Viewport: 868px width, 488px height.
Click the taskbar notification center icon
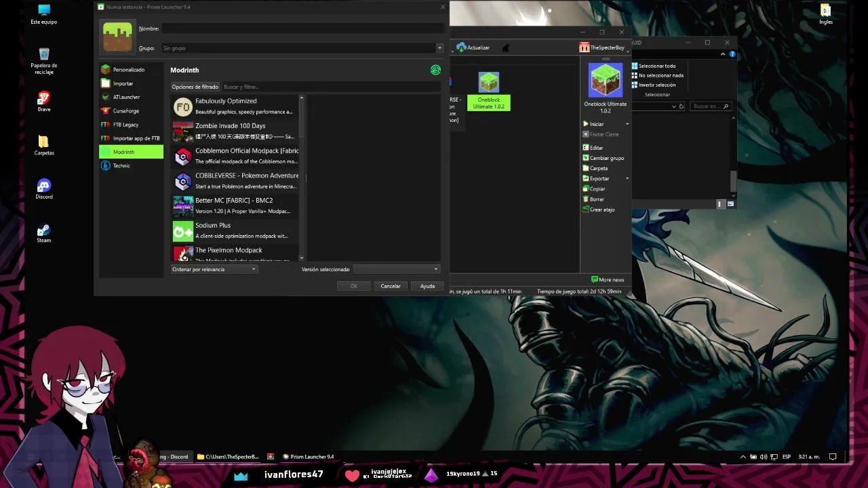pyautogui.click(x=833, y=457)
